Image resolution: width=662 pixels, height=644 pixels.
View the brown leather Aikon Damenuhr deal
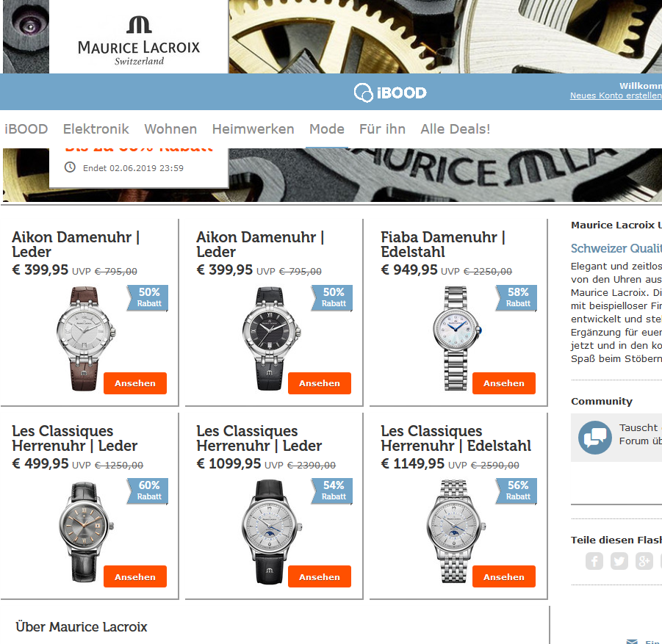click(135, 383)
